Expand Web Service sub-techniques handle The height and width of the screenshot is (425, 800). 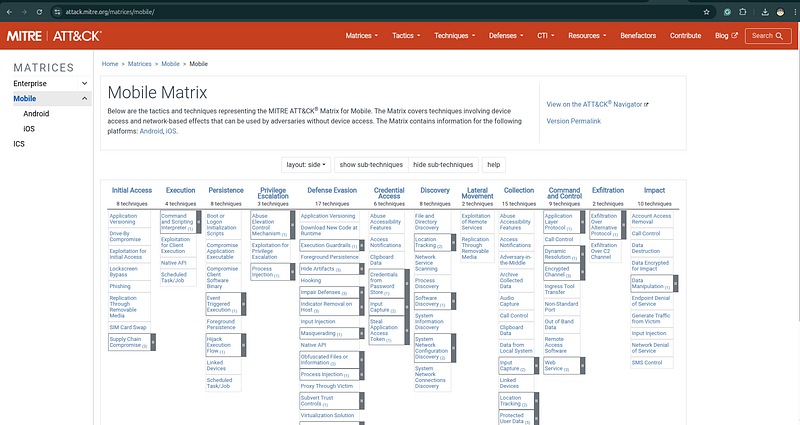pyautogui.click(x=583, y=365)
